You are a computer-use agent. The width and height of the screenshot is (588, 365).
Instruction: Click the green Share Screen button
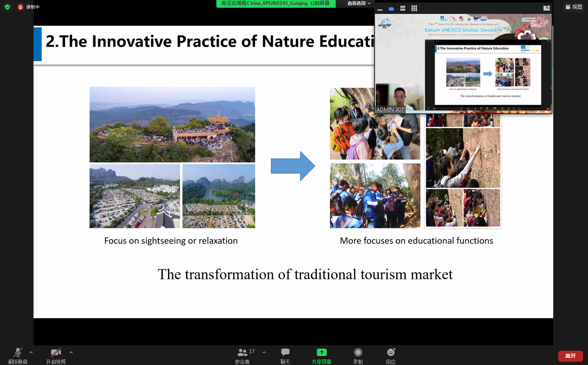pos(322,355)
